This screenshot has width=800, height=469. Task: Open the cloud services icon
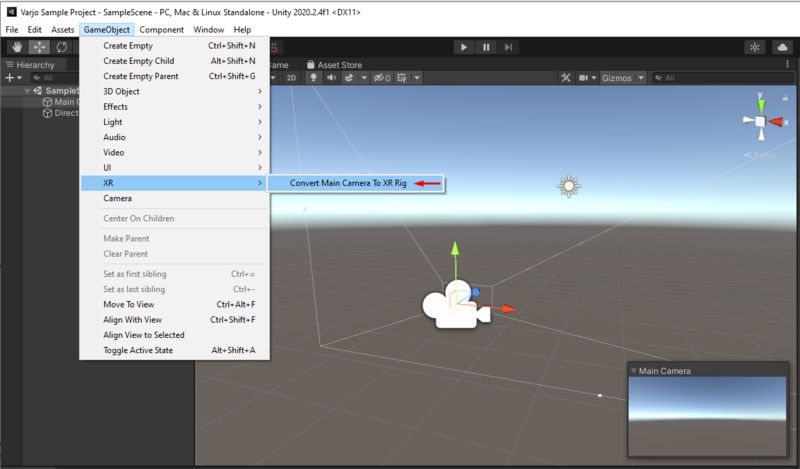tap(783, 47)
